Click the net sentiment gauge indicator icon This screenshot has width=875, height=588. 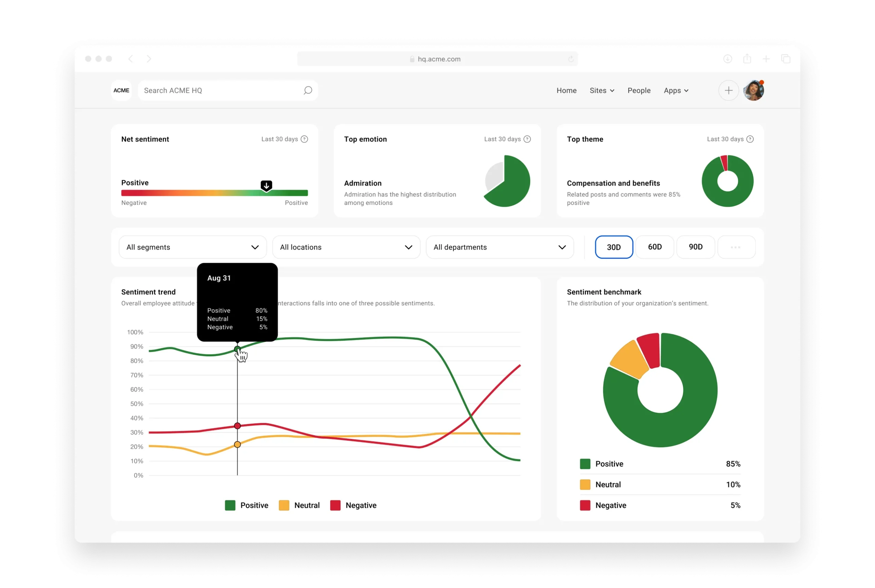tap(266, 186)
